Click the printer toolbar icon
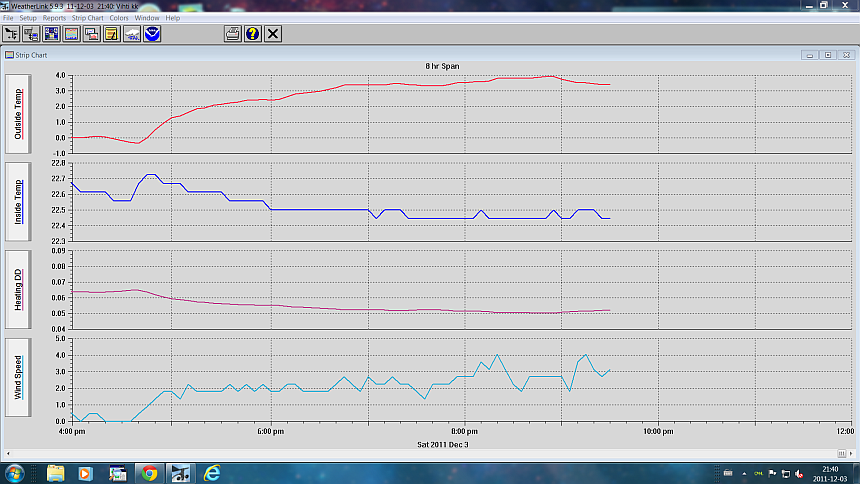The width and height of the screenshot is (860, 484). point(233,34)
